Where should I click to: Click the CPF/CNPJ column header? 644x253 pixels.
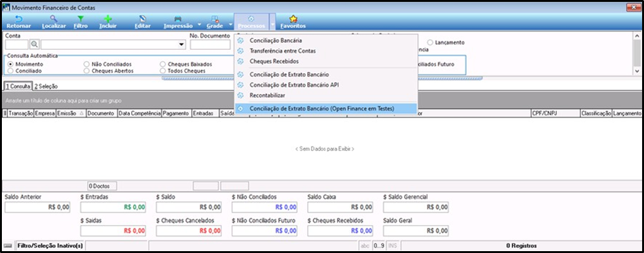(555, 114)
